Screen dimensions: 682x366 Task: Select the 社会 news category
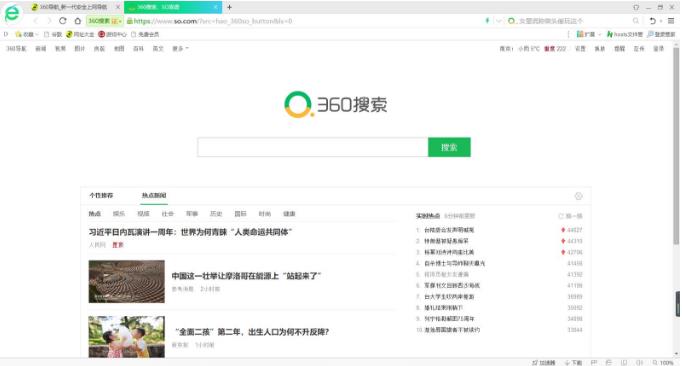tap(167, 214)
